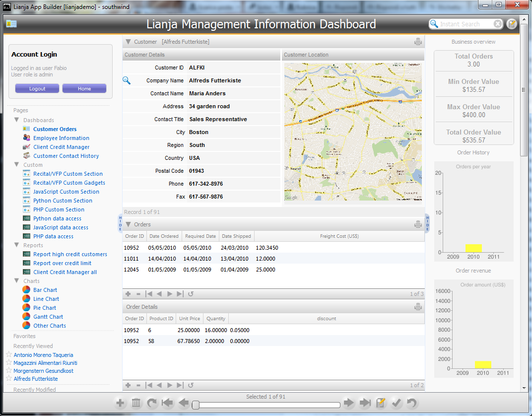The width and height of the screenshot is (532, 416).
Task: Open Client Credit Manager page
Action: (62, 147)
